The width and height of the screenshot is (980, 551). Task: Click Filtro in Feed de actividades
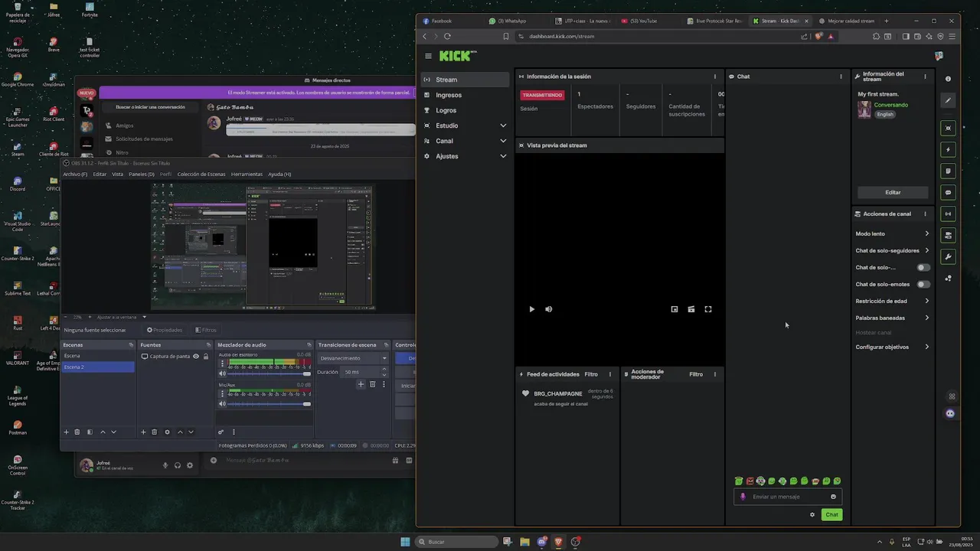click(591, 374)
